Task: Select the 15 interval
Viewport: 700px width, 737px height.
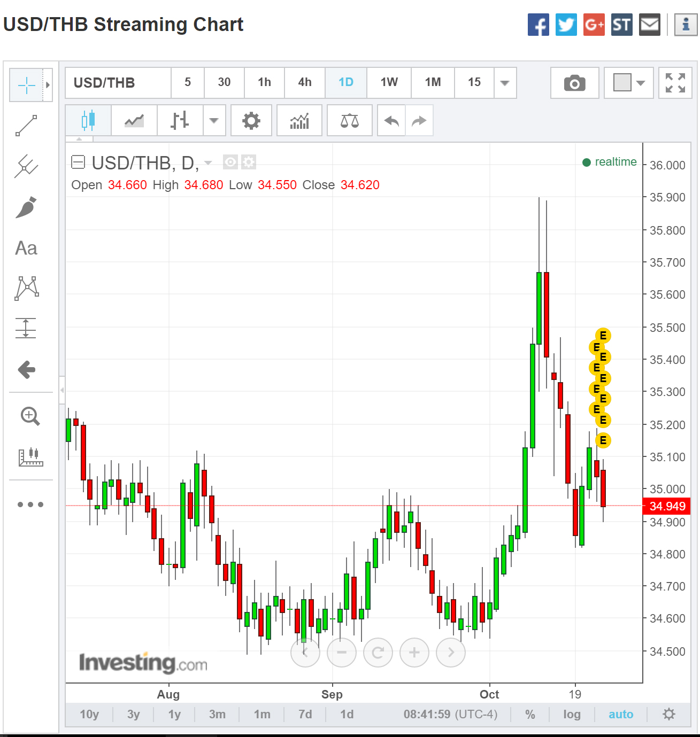Action: (x=474, y=83)
